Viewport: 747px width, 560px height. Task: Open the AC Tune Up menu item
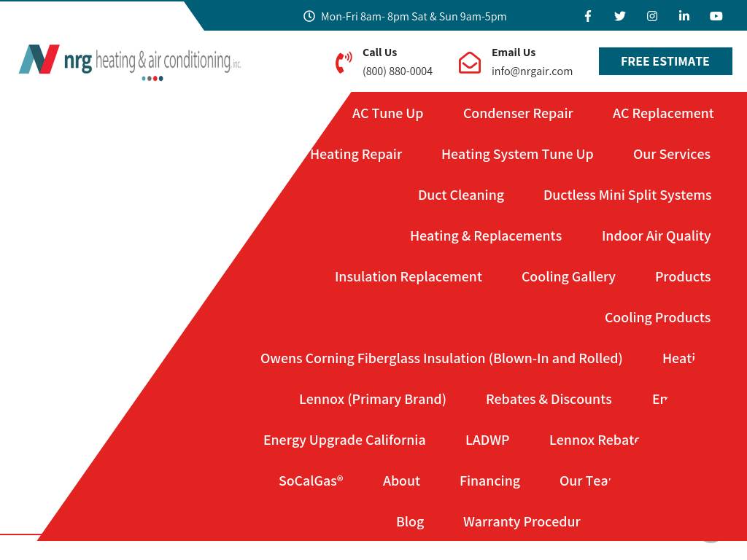tap(387, 113)
